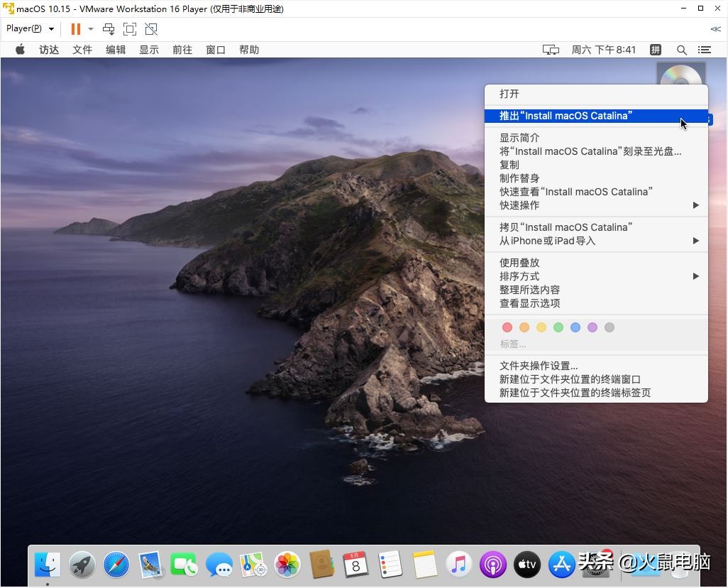Screen dimensions: 728x588
Task: Open Spotlight search in the menu bar
Action: pos(682,50)
